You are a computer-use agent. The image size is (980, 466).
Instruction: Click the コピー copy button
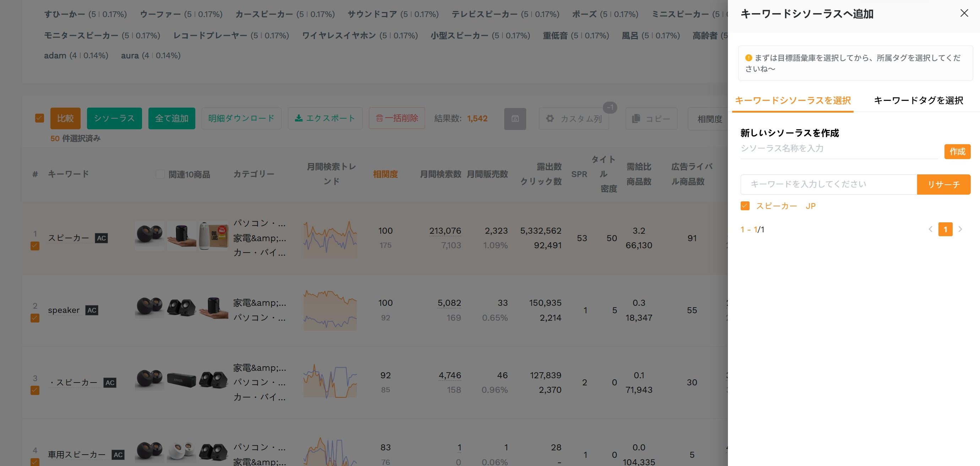click(651, 119)
